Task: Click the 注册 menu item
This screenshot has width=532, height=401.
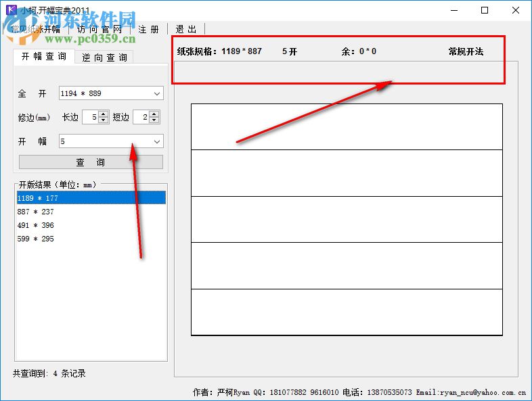Action: 149,30
